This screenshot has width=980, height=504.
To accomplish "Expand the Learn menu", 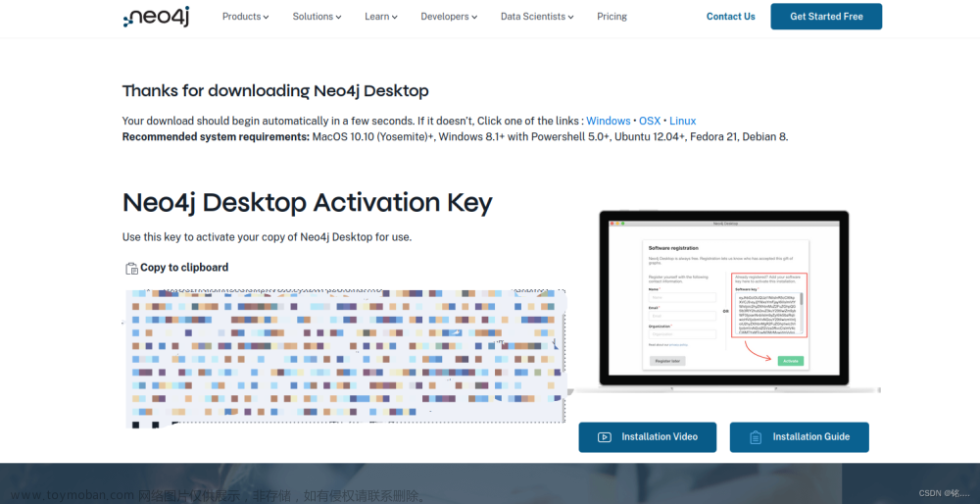I will tap(381, 17).
